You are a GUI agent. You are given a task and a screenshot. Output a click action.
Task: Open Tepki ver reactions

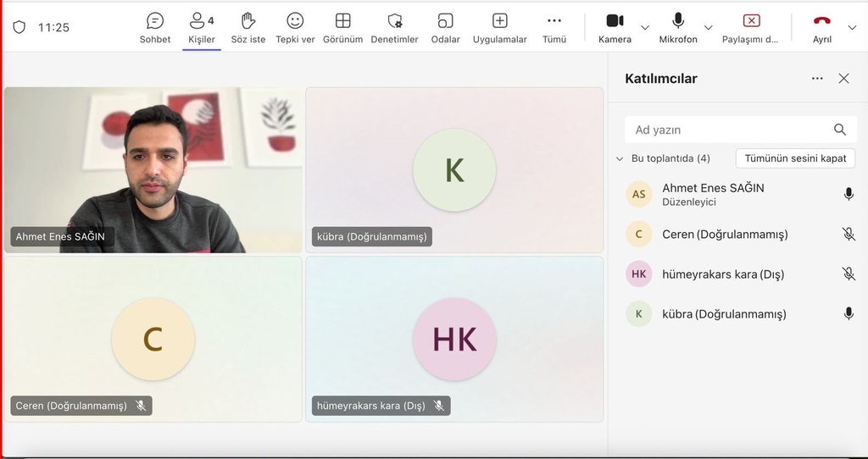click(295, 27)
